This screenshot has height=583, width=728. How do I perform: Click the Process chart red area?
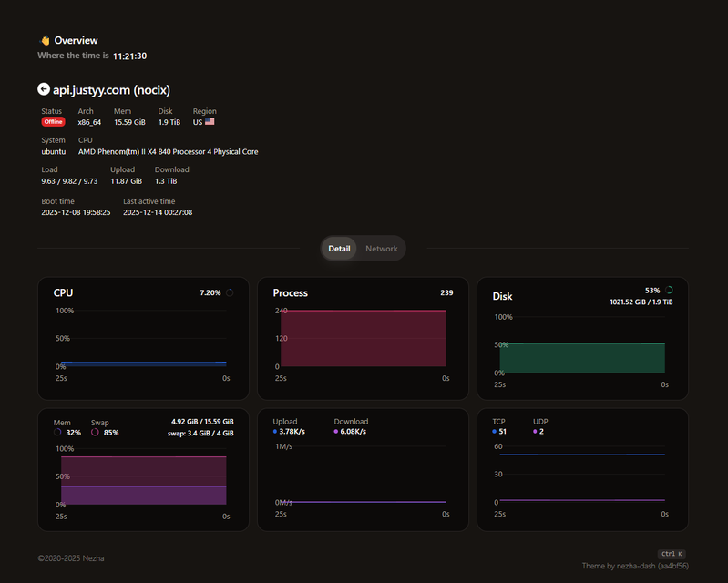tap(363, 338)
